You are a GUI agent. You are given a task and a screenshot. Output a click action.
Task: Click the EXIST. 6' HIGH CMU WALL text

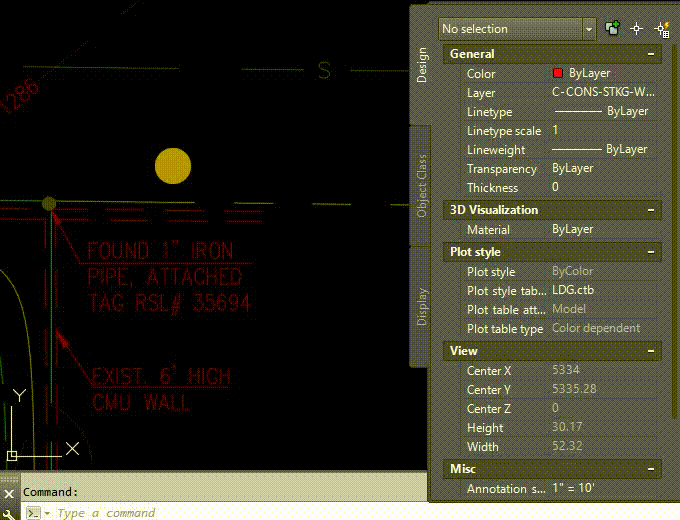pos(161,389)
